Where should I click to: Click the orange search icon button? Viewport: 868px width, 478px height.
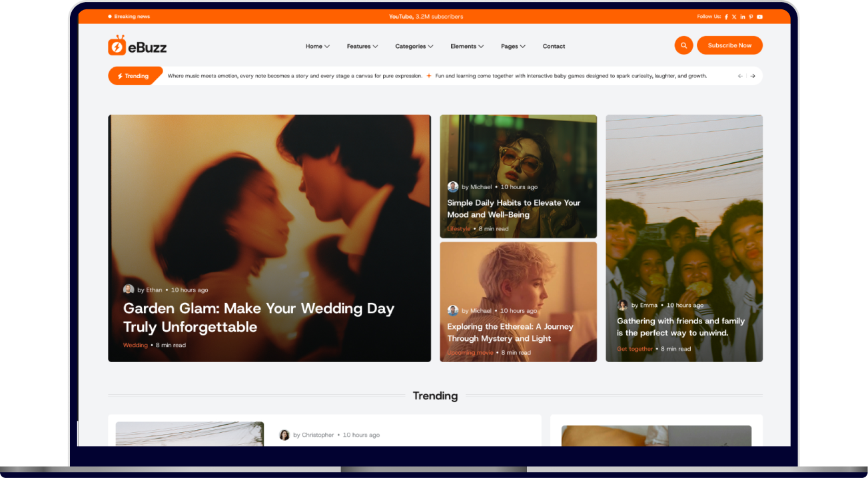pos(683,45)
